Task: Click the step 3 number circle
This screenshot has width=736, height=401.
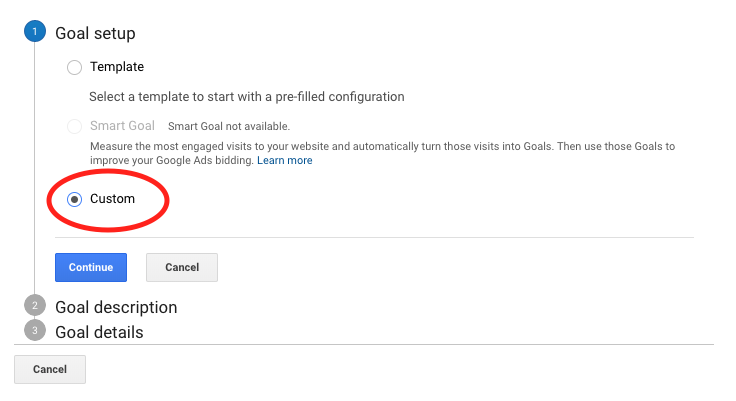Action: pyautogui.click(x=35, y=330)
